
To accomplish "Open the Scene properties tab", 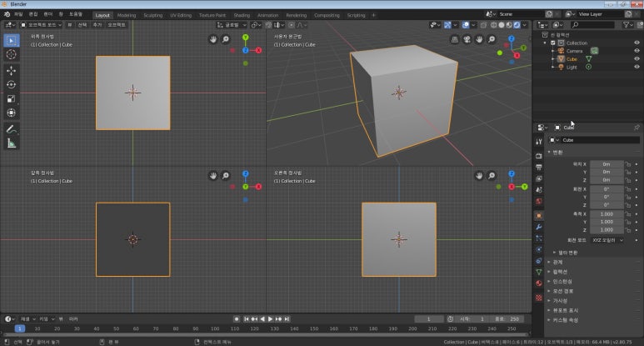I will (x=539, y=190).
